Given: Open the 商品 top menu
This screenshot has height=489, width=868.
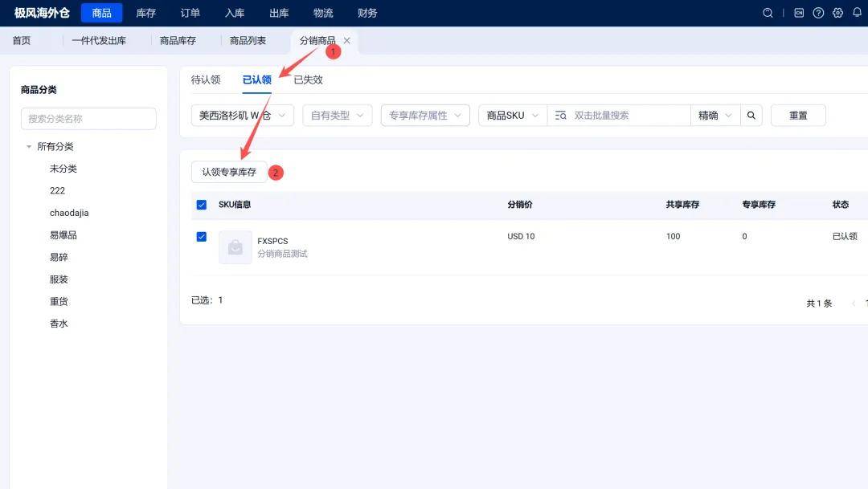Looking at the screenshot, I should (x=101, y=13).
